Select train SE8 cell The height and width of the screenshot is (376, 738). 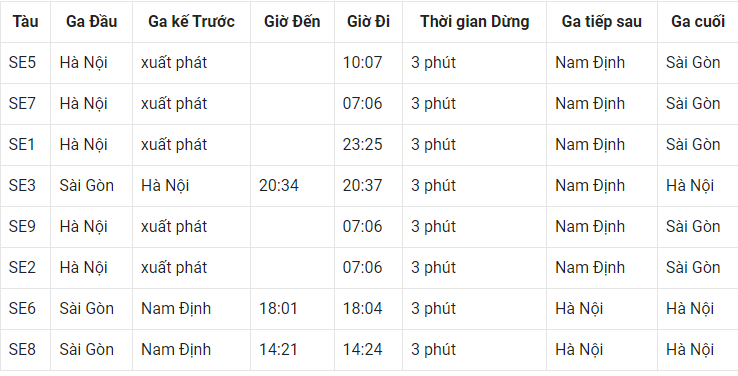click(22, 349)
